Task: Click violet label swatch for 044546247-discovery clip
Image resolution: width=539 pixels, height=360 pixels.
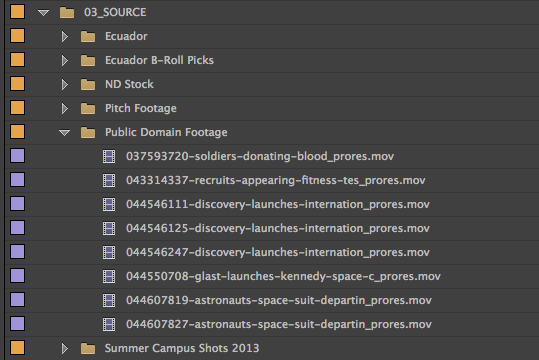Action: click(18, 252)
